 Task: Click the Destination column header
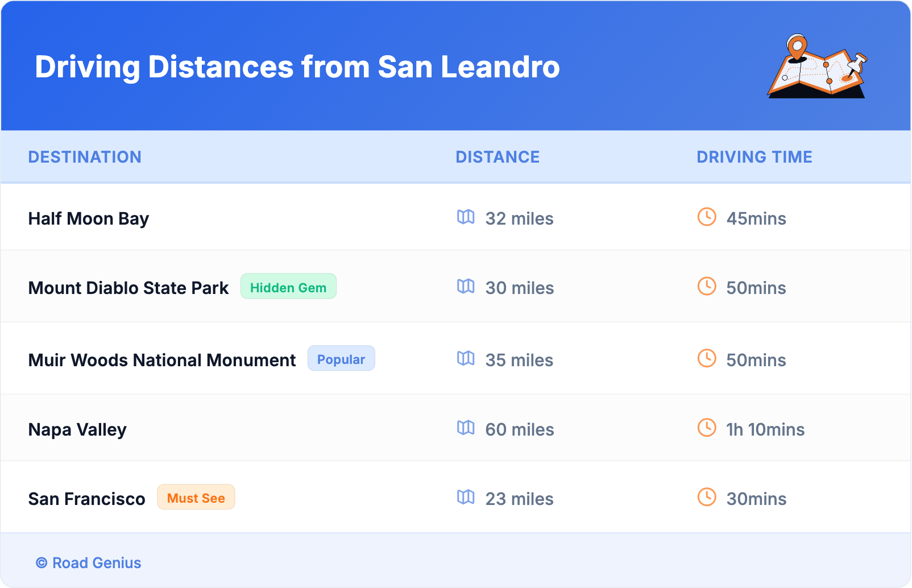pos(85,157)
